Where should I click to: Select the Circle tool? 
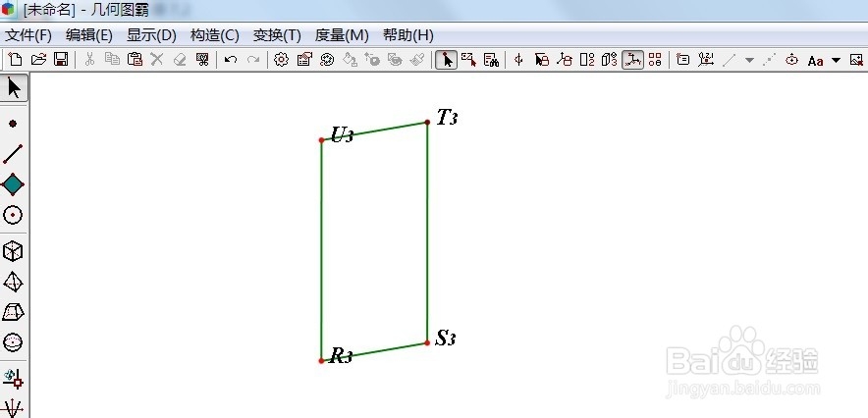tap(13, 215)
